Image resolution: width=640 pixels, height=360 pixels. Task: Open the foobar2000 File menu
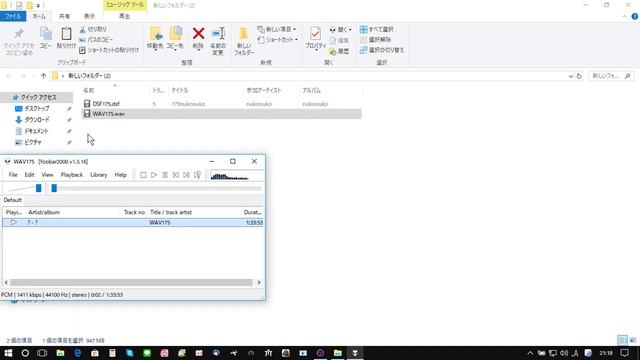13,175
